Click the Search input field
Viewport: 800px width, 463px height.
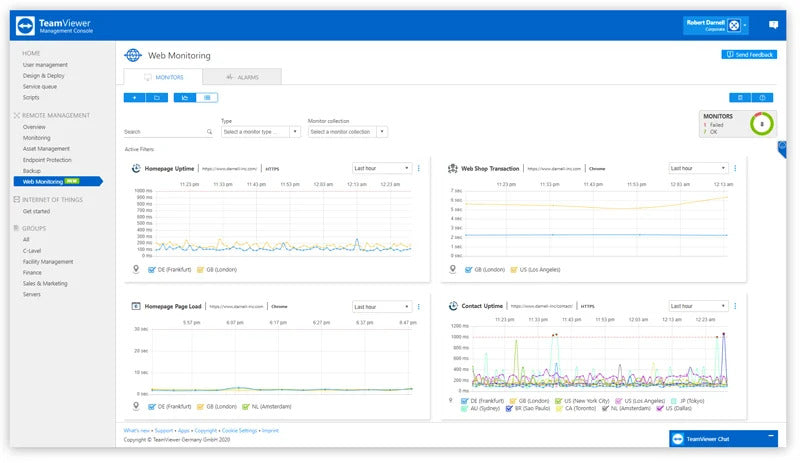[163, 132]
